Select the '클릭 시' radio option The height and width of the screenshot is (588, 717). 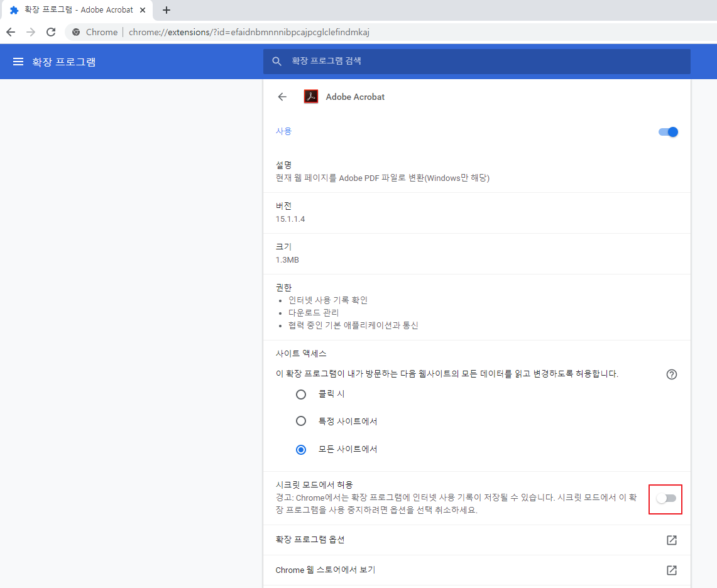301,394
